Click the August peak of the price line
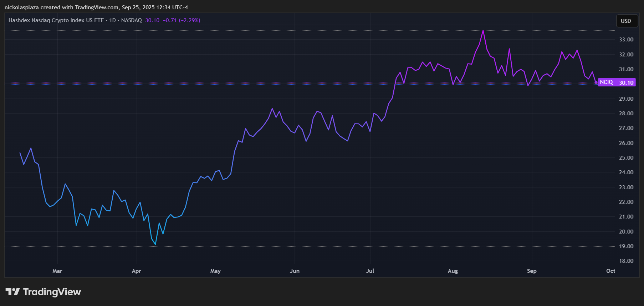Viewport: 644px width, 306px height. (483, 31)
